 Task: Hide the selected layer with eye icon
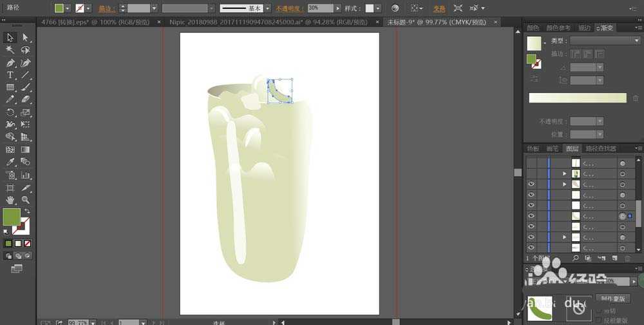tap(531, 216)
